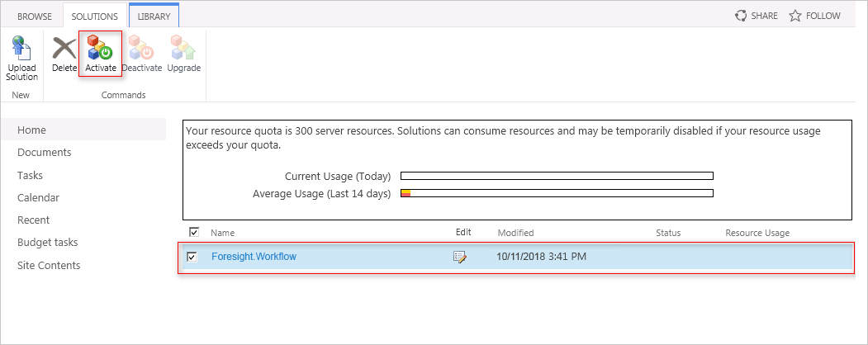Viewport: 868px width, 345px height.
Task: Open the Library ribbon tab
Action: (154, 16)
